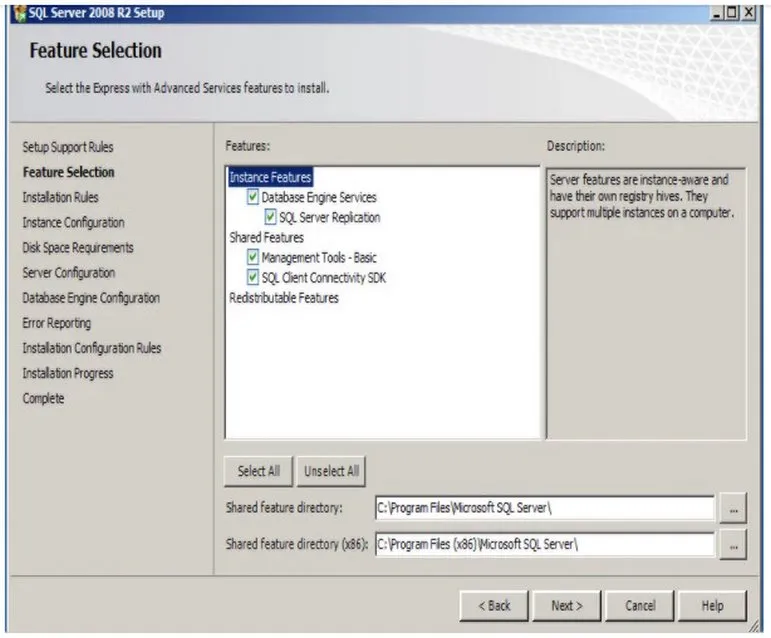Viewport: 771px width, 638px height.
Task: Edit the Shared feature directory path field
Action: click(545, 508)
